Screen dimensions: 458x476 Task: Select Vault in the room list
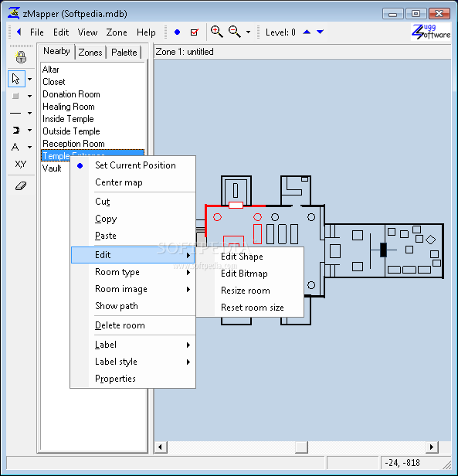pyautogui.click(x=52, y=168)
